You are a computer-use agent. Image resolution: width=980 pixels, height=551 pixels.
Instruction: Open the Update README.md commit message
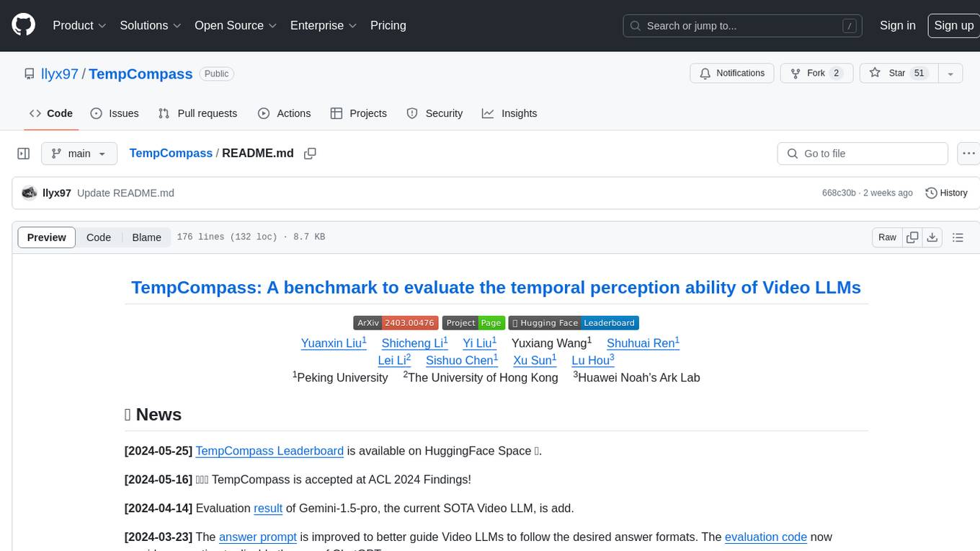pyautogui.click(x=125, y=193)
